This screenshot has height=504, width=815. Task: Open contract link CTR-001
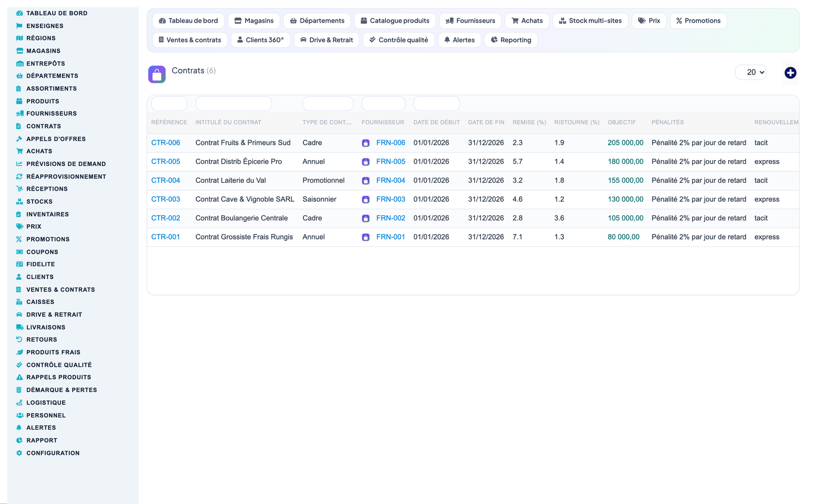pos(166,237)
